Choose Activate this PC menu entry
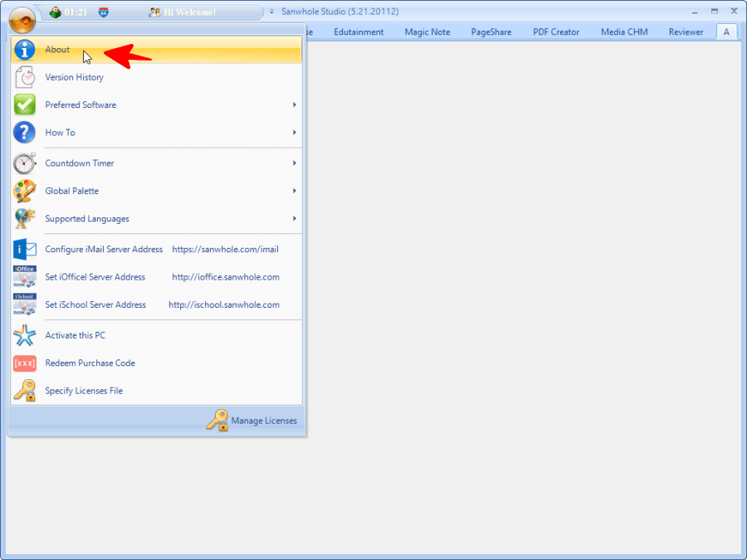747x560 pixels. 157,335
